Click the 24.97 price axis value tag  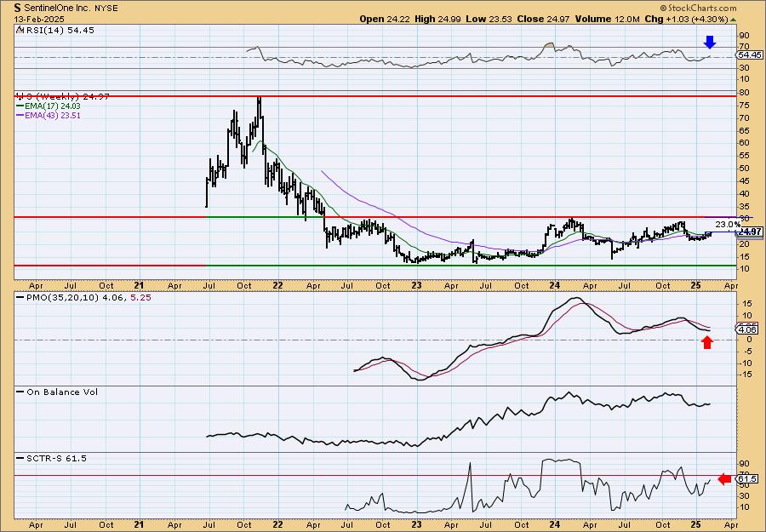(x=752, y=232)
